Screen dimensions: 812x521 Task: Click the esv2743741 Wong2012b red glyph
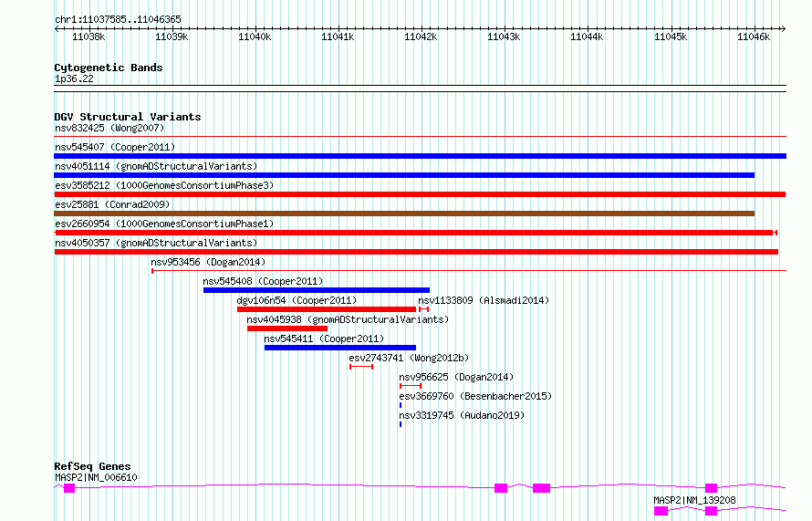[x=361, y=367]
